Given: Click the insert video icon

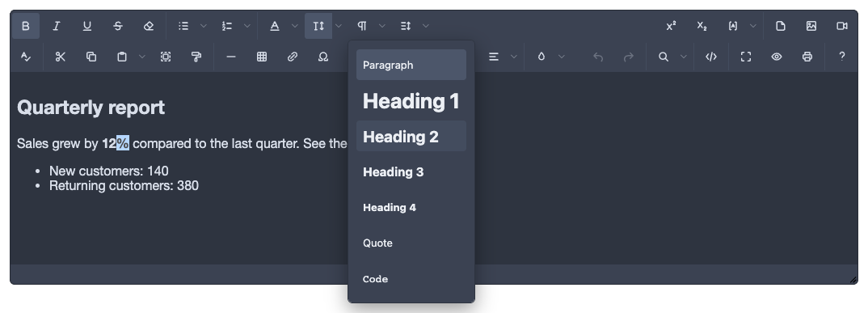Looking at the screenshot, I should [842, 26].
